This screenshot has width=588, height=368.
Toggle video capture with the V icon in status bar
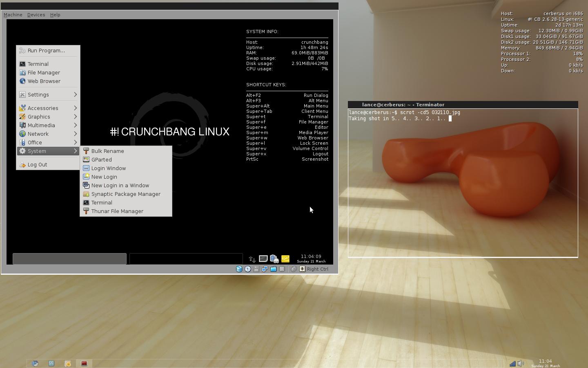tap(282, 269)
